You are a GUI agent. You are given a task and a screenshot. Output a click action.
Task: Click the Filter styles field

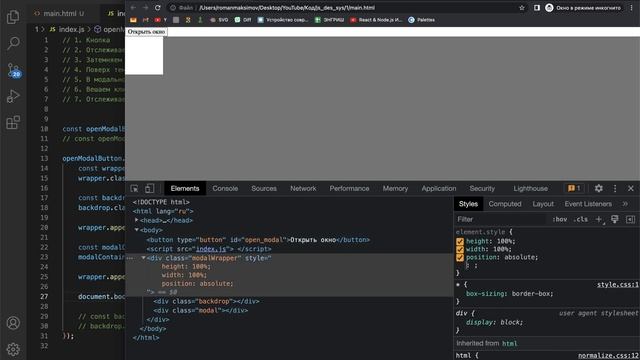coord(501,219)
